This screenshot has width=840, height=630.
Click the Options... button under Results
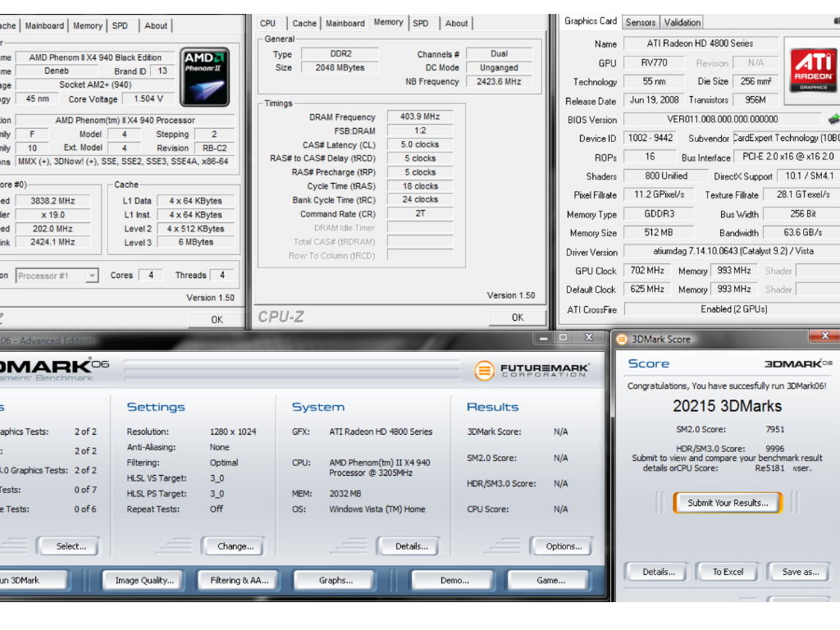point(562,546)
